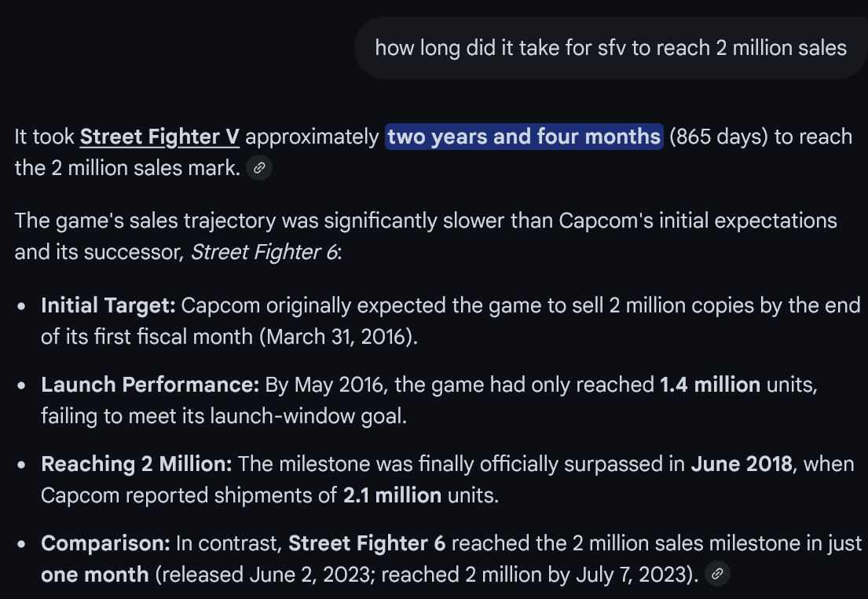Image resolution: width=868 pixels, height=599 pixels.
Task: Select the "Initial Target:" bullet heading
Action: 108,305
